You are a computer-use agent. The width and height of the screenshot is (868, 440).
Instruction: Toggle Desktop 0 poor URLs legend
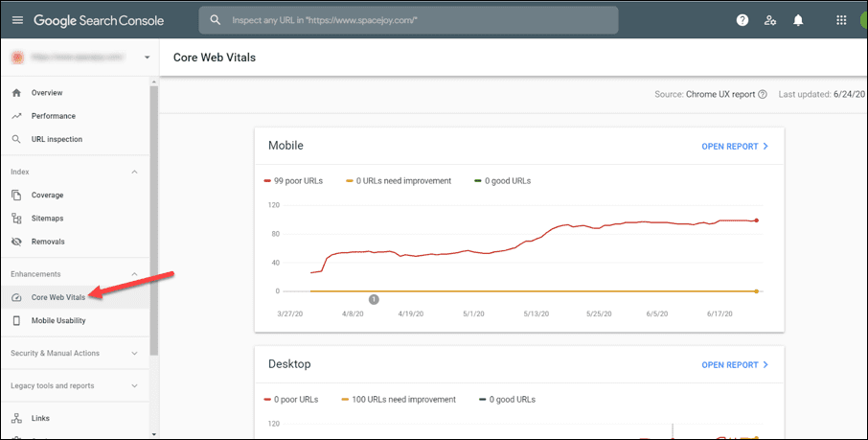pyautogui.click(x=291, y=400)
